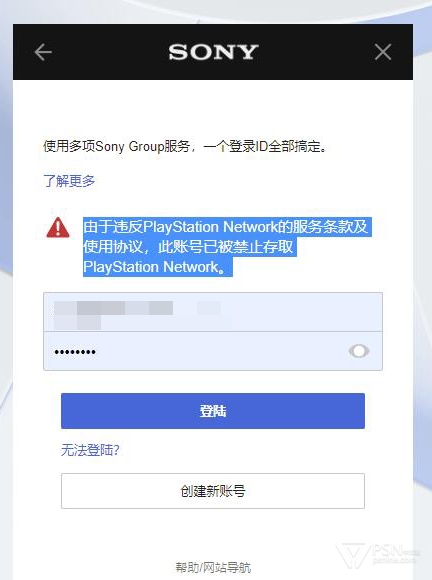Close the Sony sign-in dialog with X

pyautogui.click(x=383, y=52)
